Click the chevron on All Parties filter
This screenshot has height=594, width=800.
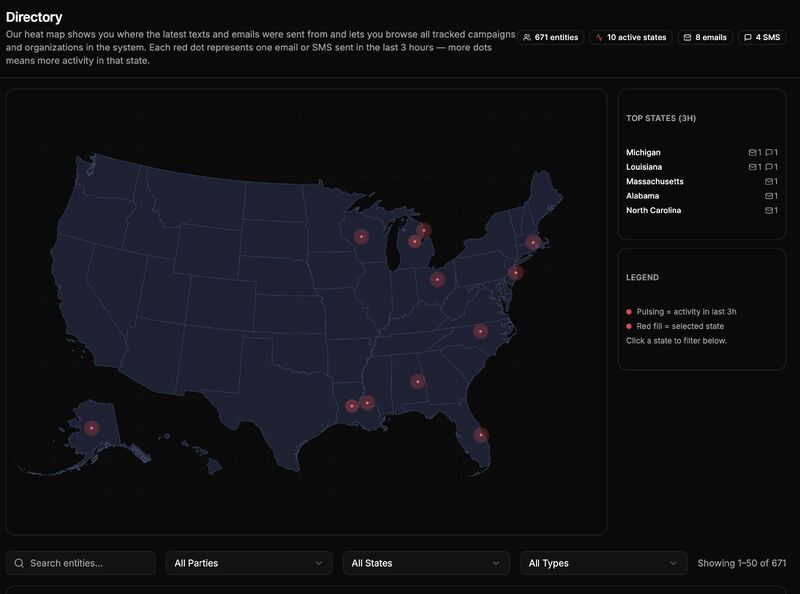(x=318, y=563)
